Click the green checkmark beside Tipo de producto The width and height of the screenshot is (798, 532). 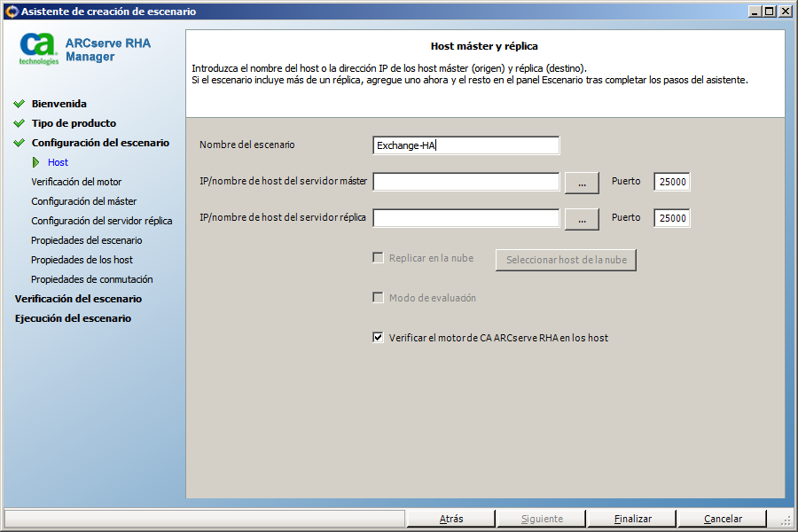tap(20, 123)
